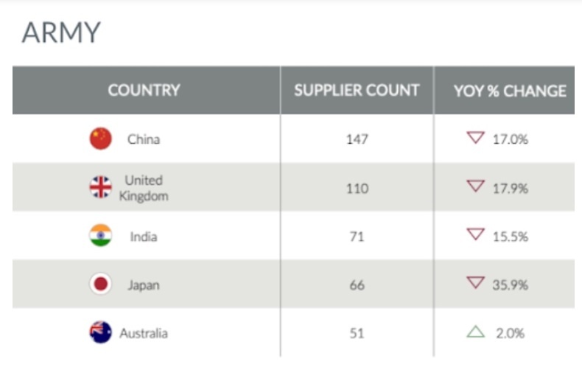Click the down triangle beside 35.9%
The height and width of the screenshot is (392, 582).
pyautogui.click(x=475, y=282)
